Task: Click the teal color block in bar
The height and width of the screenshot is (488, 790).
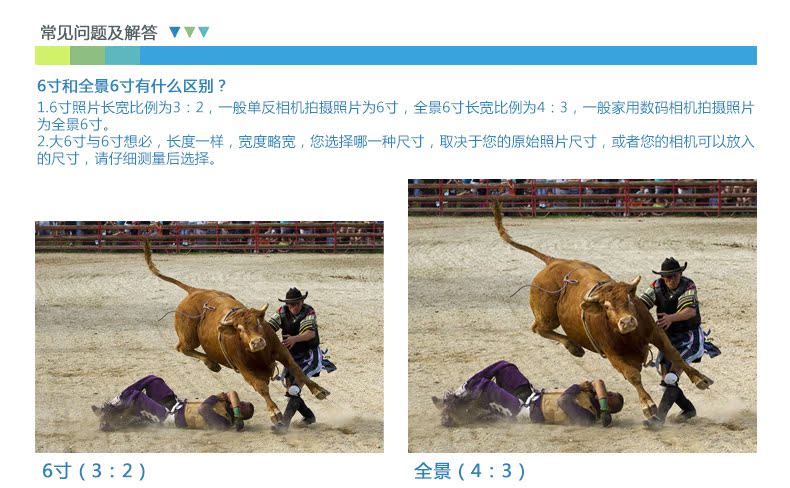Action: click(x=122, y=55)
